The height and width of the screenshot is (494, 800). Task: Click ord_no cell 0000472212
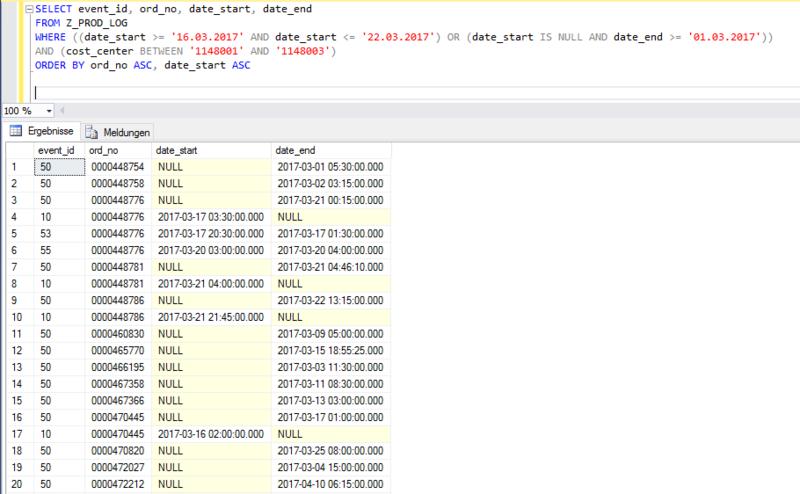click(x=118, y=486)
